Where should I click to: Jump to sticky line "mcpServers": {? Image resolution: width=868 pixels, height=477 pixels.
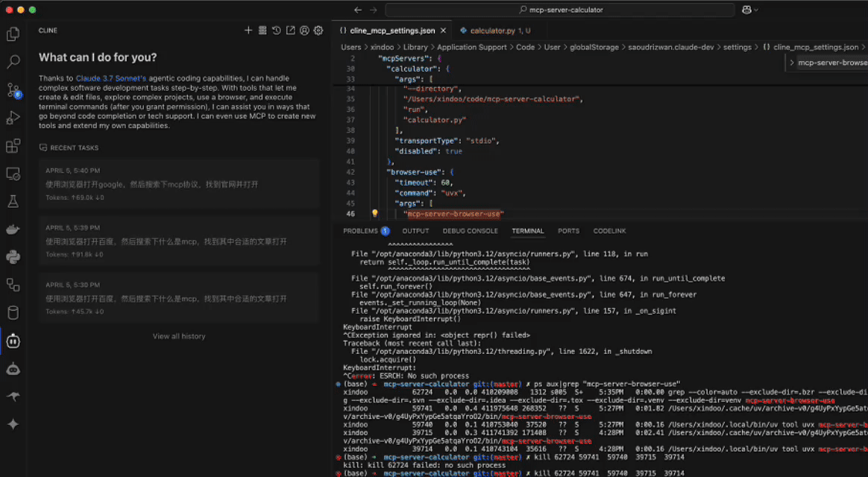(x=409, y=59)
